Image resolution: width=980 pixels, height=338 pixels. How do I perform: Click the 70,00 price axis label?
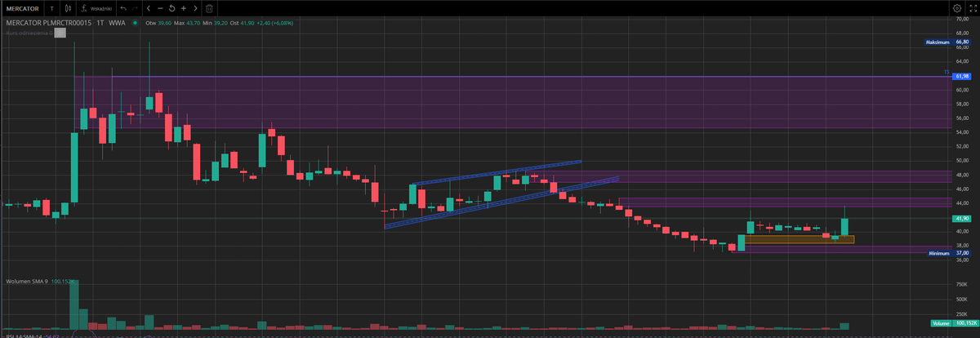[960, 20]
